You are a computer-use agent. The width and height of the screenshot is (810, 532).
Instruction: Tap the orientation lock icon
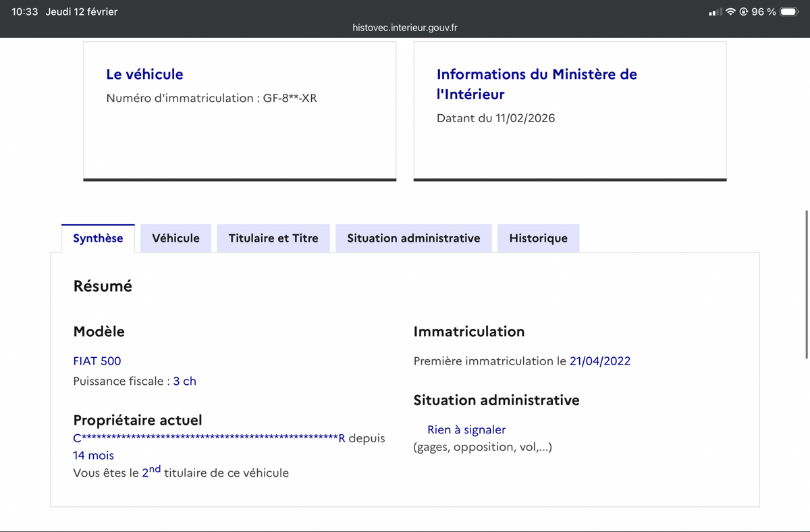744,12
